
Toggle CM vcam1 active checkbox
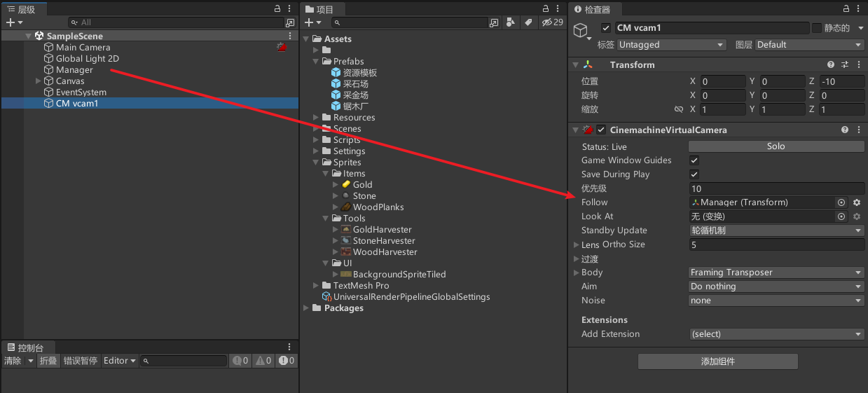(606, 28)
